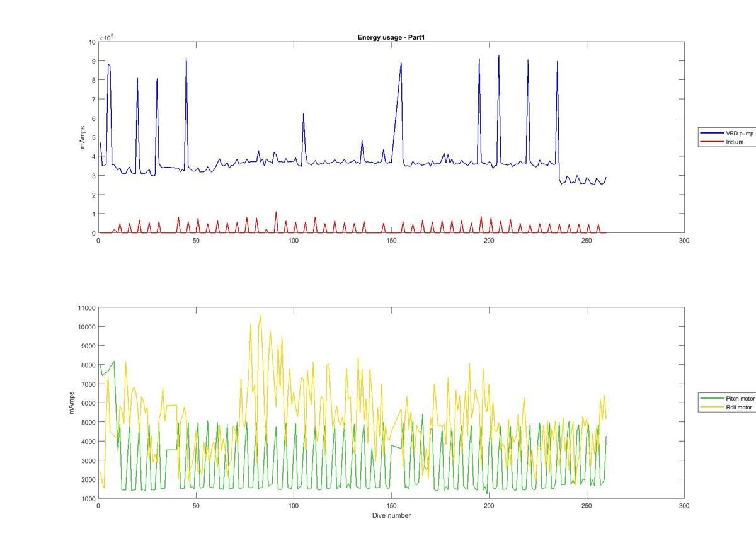Image resolution: width=756 pixels, height=560 pixels.
Task: Click y-axis tick '7000' on the bottom plot
Action: pyautogui.click(x=88, y=384)
